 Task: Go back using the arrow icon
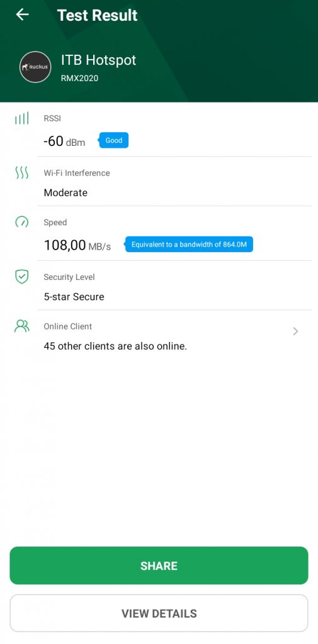tap(22, 14)
